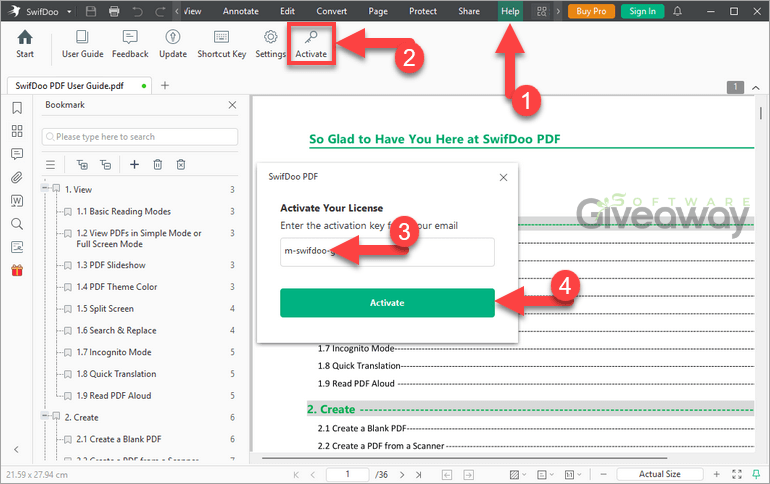770x484 pixels.
Task: Collapse the '2. Create' bookmark node
Action: coord(45,416)
